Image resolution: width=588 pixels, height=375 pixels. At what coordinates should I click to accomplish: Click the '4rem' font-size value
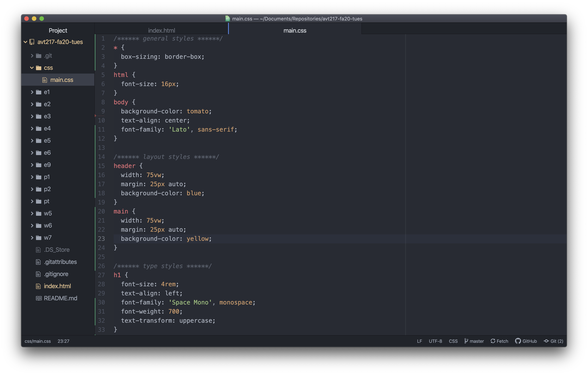pyautogui.click(x=168, y=284)
